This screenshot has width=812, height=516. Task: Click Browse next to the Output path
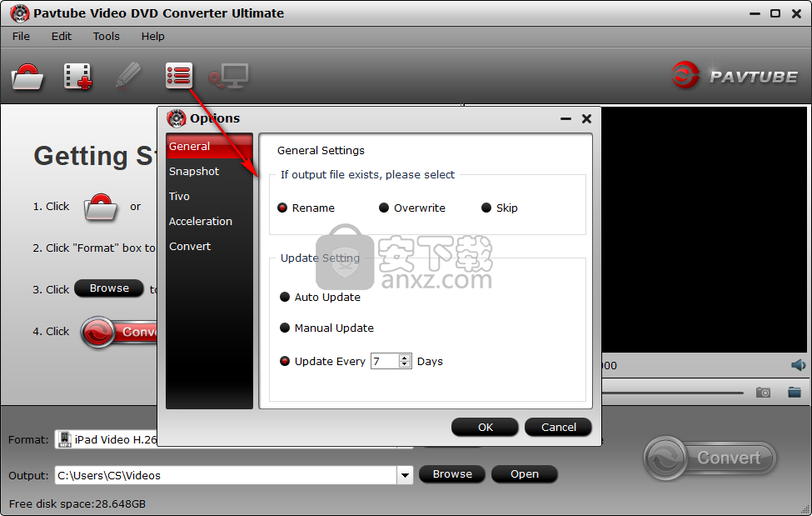(x=452, y=474)
